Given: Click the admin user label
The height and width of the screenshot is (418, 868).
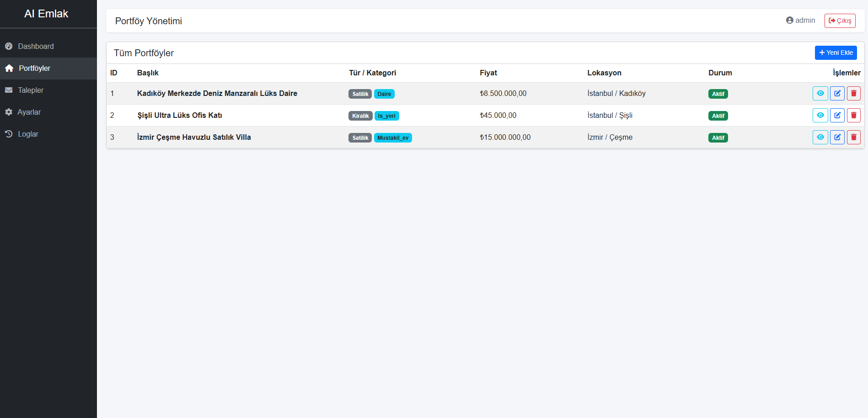Looking at the screenshot, I should (800, 21).
